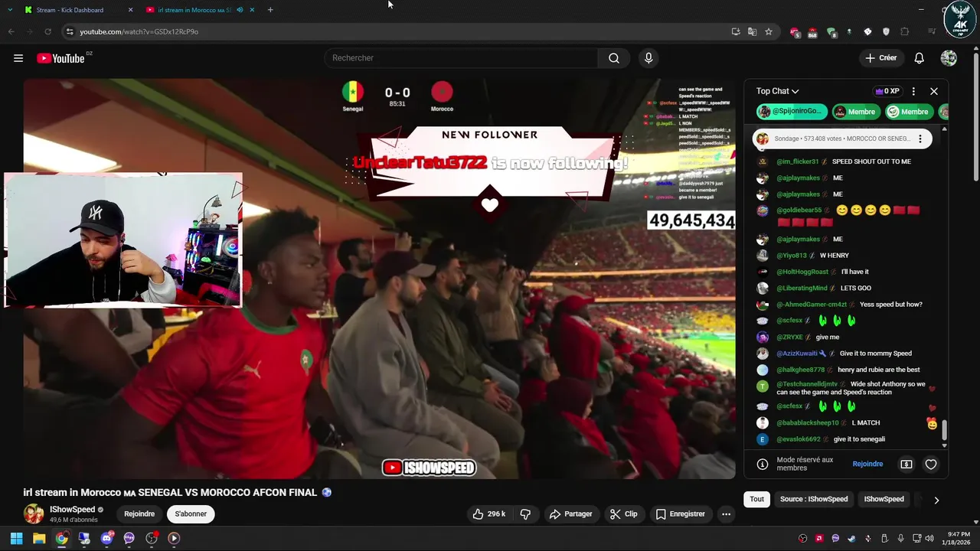
Task: Select the Tout filter chip
Action: click(x=757, y=499)
